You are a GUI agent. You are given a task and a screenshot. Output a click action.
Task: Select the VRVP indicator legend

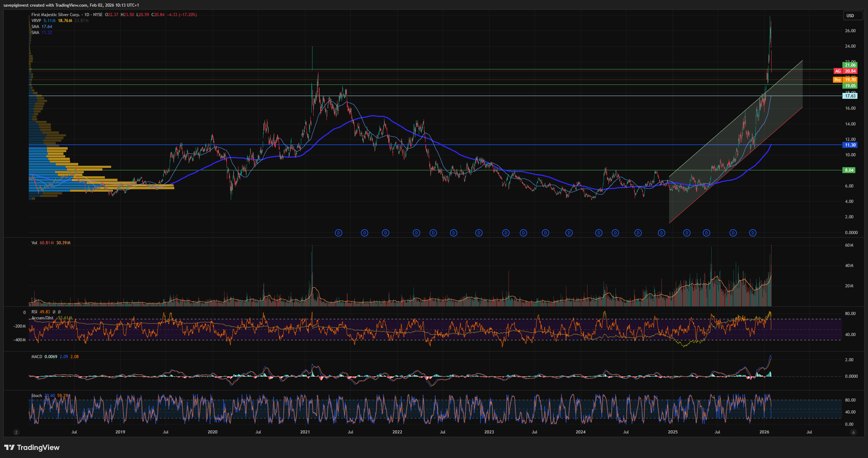(36, 21)
